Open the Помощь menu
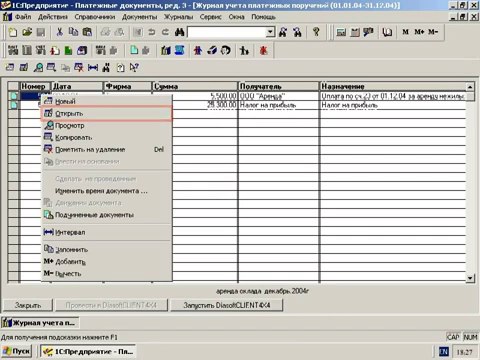 pyautogui.click(x=263, y=17)
